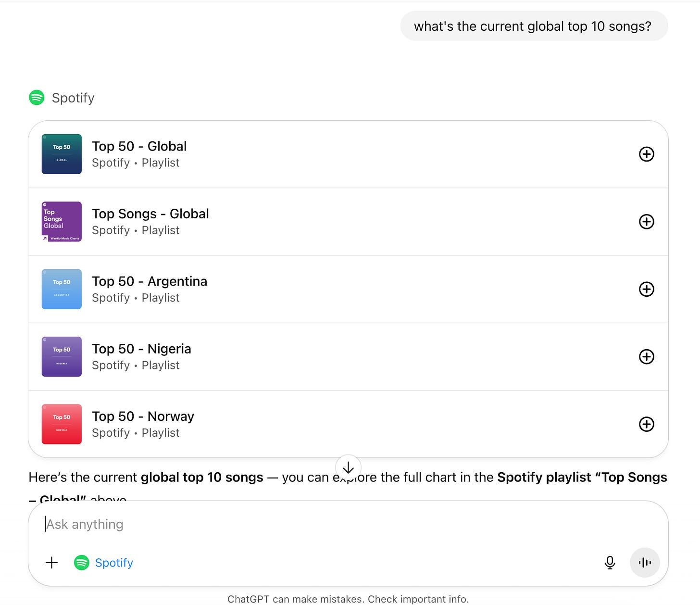Viewport: 700px width, 605px height.
Task: Click the Spotify logo above the playlist card
Action: pos(37,98)
